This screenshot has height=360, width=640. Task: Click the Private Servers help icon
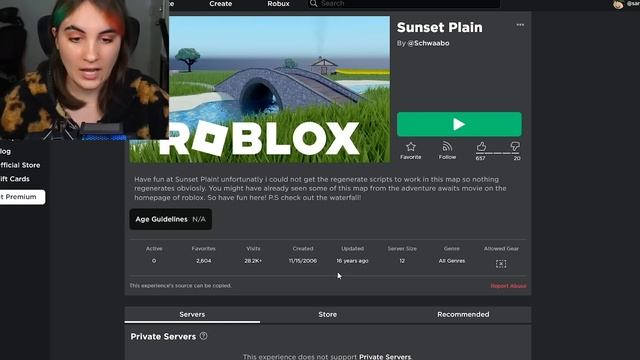(203, 336)
